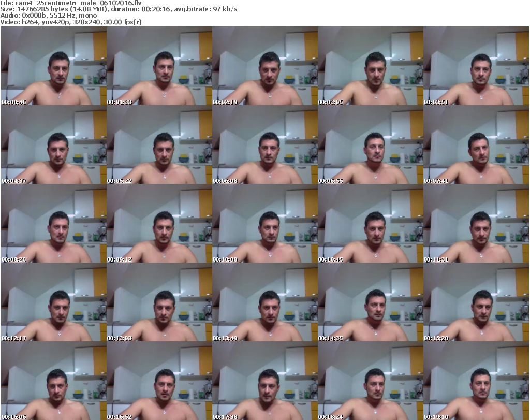Screen dimensions: 530x420
Task: Open the frame stamped 00:07:41
Action: click(x=476, y=144)
